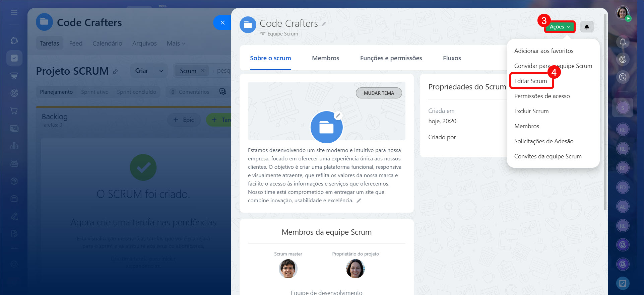Open the chat bubbles icon near Comentários
This screenshot has width=644, height=295.
point(223,92)
